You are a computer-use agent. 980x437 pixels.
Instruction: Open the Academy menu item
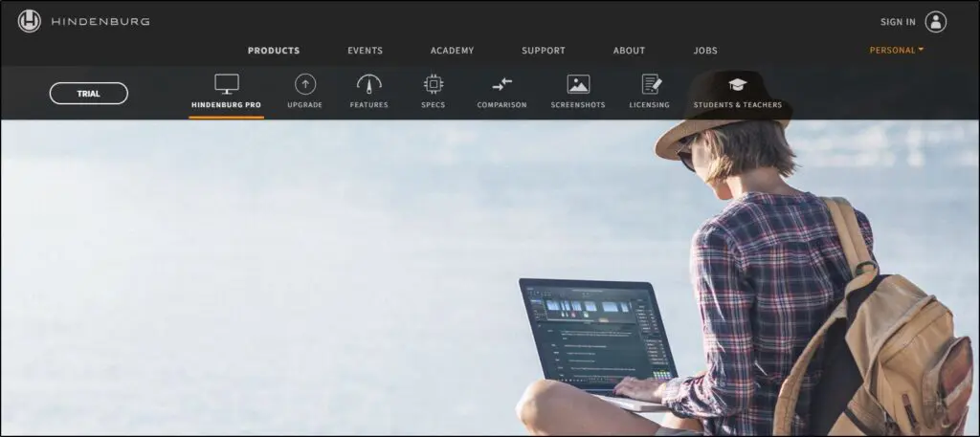click(452, 51)
